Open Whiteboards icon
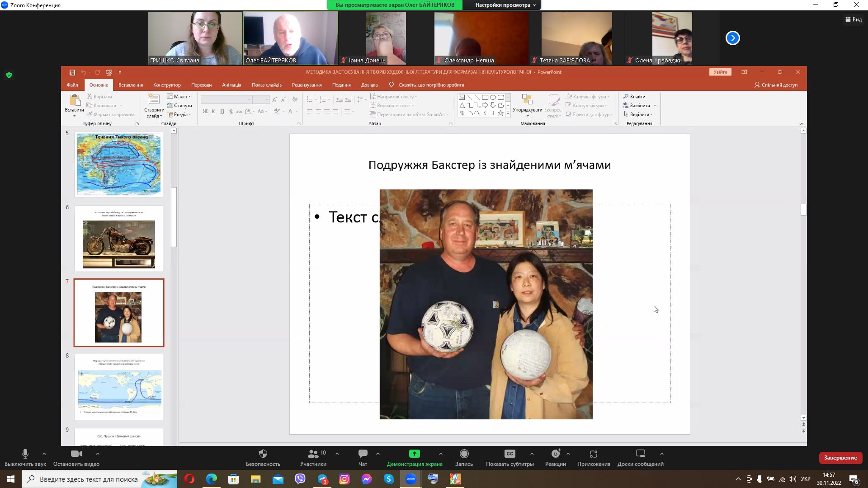This screenshot has width=868, height=488. click(640, 454)
